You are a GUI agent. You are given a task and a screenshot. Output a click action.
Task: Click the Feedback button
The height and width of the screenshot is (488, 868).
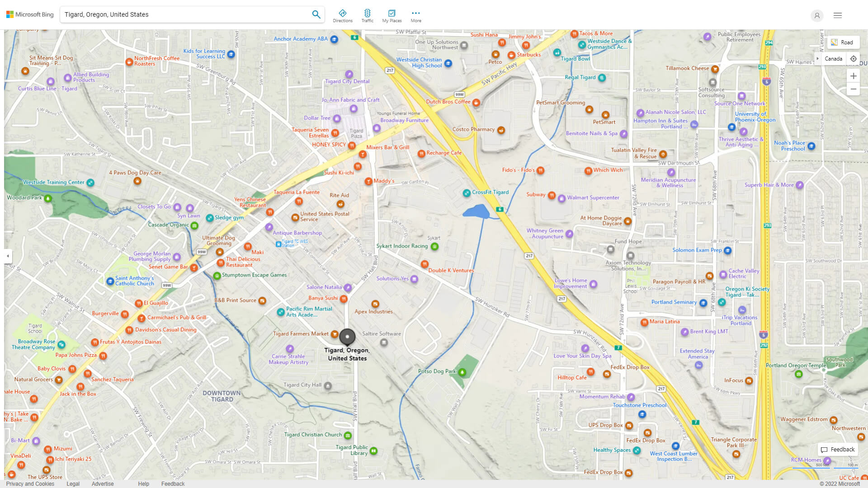click(838, 449)
